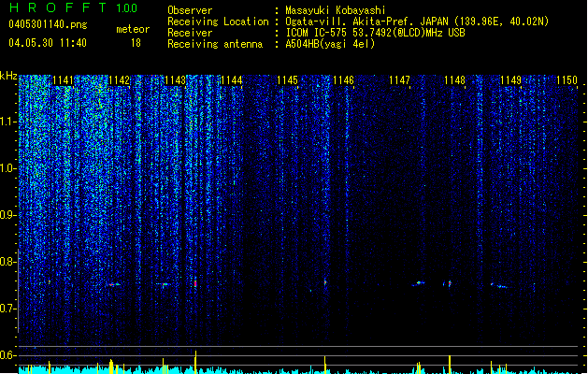This screenshot has height=374, width=588.
Task: Click the meteor count 18
Action: 136,43
